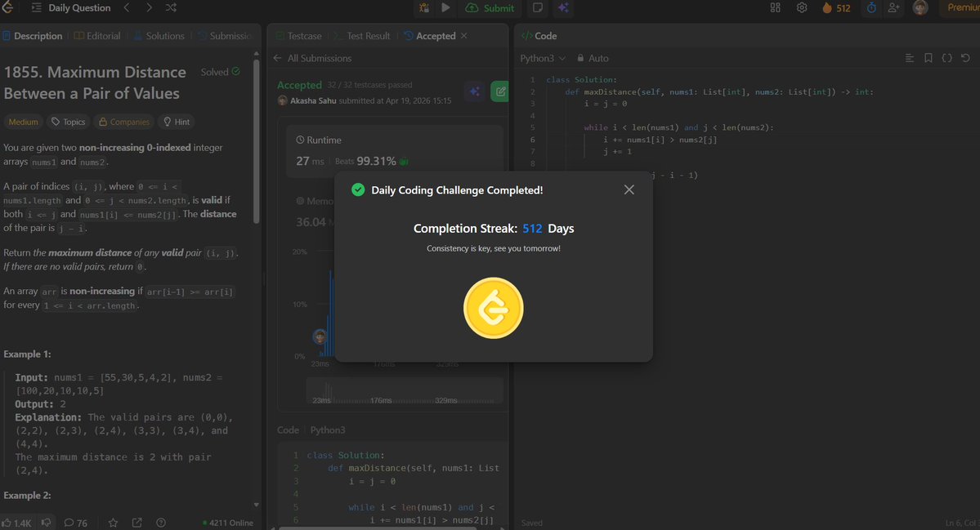
Task: Click the Code panel header tab
Action: coord(539,36)
